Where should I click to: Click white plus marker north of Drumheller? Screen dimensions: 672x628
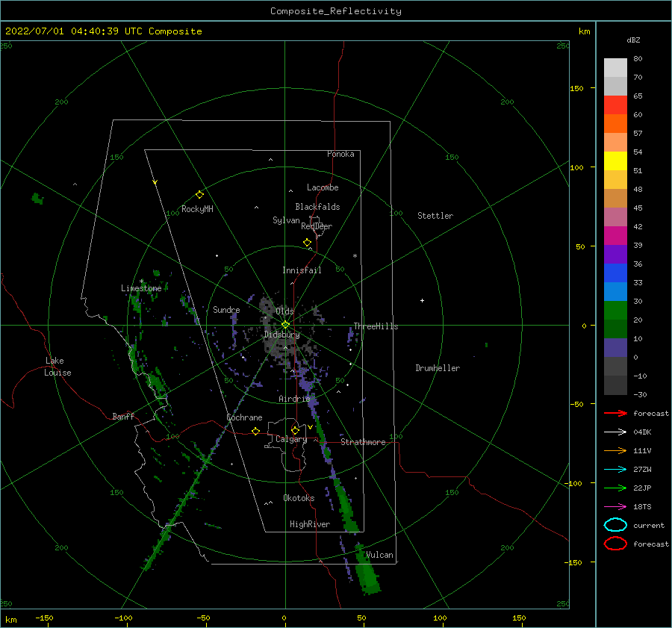pyautogui.click(x=422, y=300)
